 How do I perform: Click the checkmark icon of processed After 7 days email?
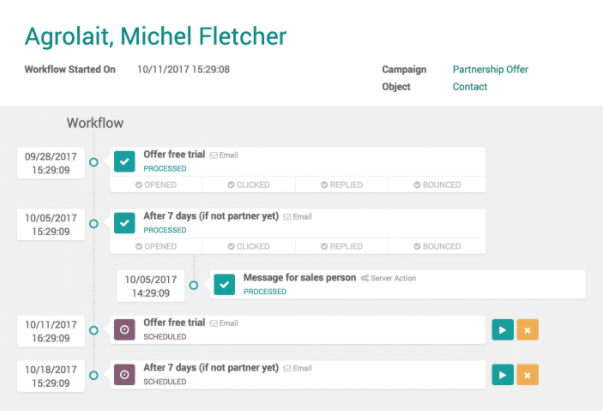125,223
